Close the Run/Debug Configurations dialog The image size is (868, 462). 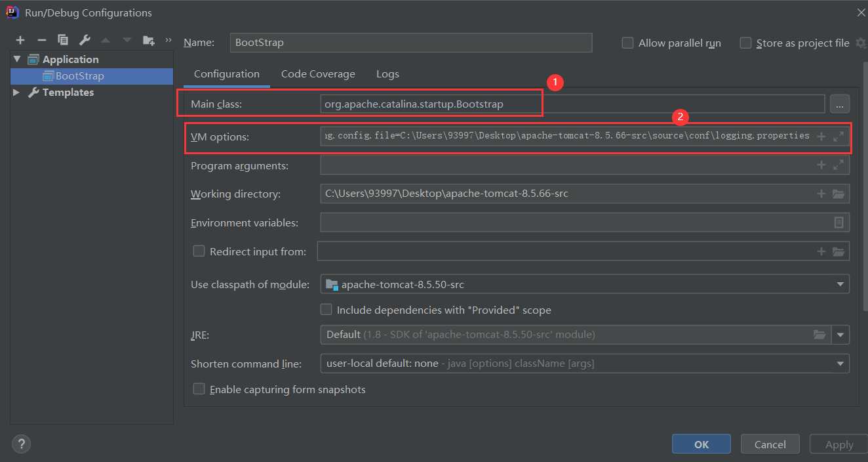coord(861,12)
